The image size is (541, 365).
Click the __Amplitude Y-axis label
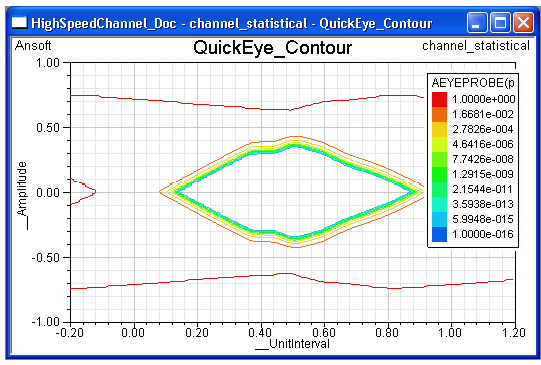tap(22, 195)
